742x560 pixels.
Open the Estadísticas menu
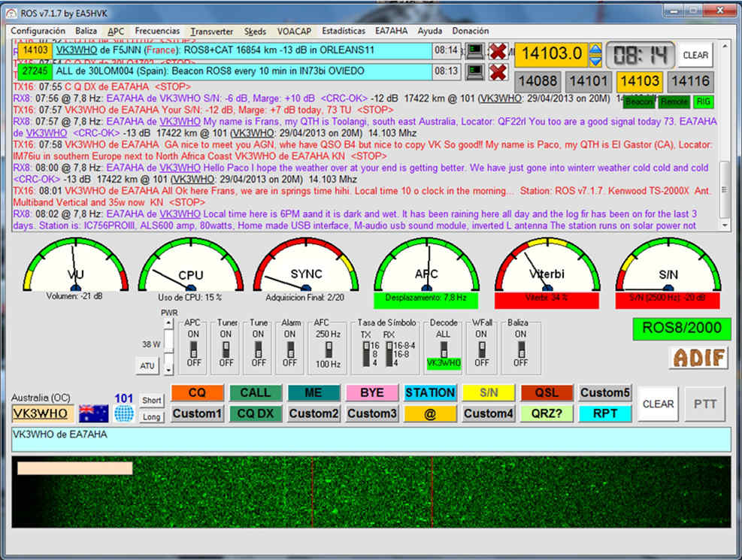click(x=344, y=31)
